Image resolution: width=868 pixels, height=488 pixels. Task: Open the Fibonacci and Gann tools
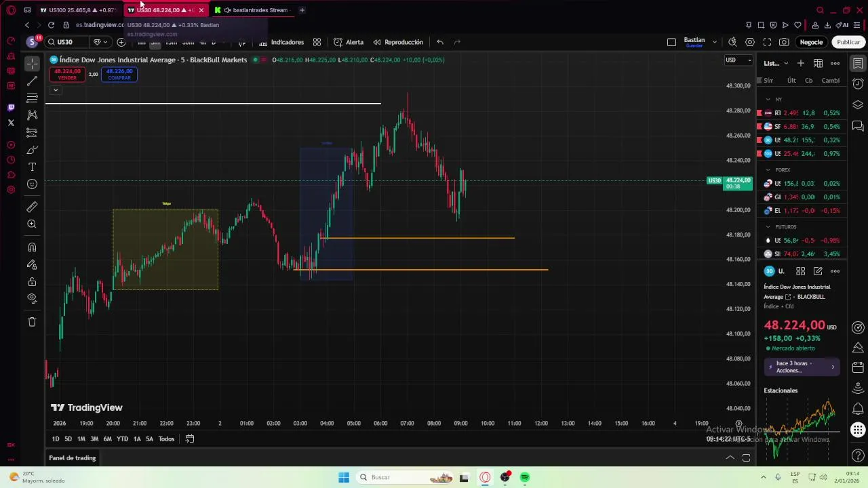[x=32, y=98]
